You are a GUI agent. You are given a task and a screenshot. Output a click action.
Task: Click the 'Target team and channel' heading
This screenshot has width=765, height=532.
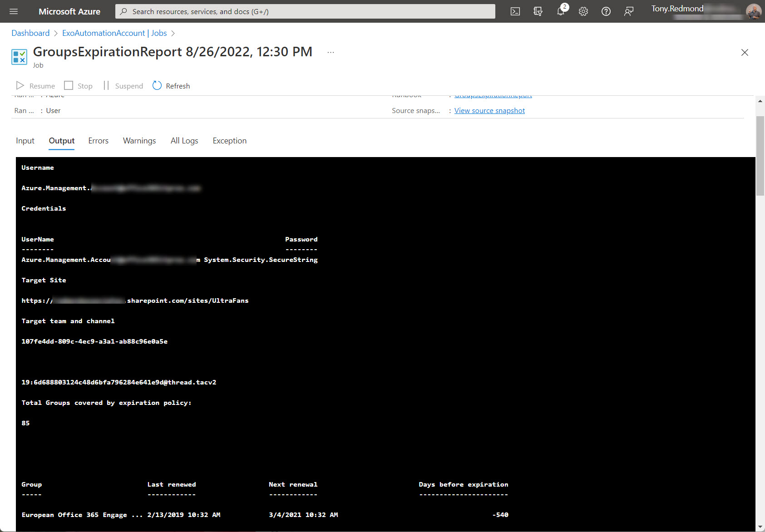tap(68, 321)
